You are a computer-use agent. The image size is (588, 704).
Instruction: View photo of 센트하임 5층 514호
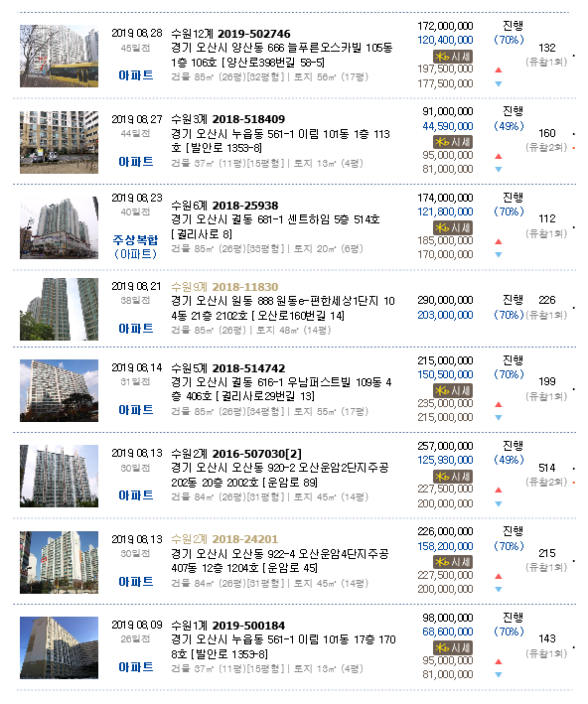(x=59, y=227)
